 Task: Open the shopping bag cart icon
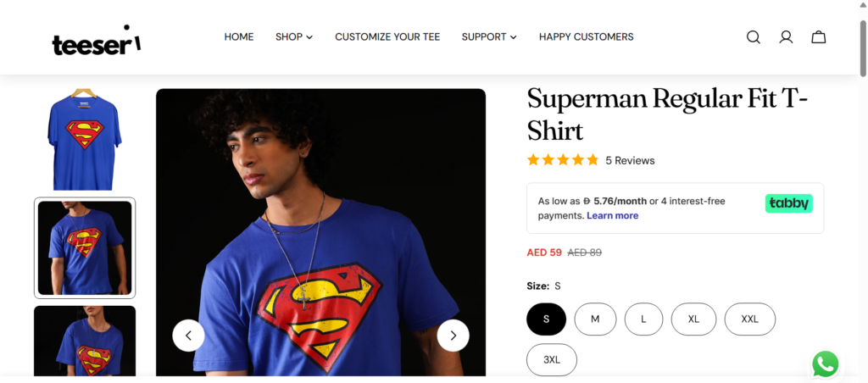[818, 37]
